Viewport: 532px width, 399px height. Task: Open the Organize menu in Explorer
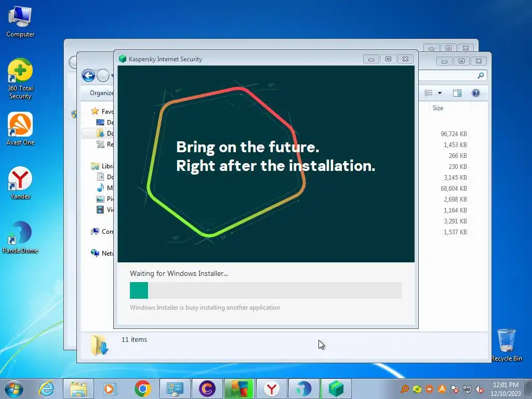[x=101, y=93]
